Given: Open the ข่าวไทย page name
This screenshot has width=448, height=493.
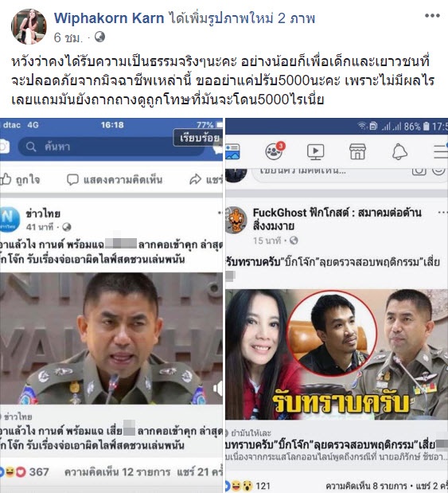Looking at the screenshot, I should pos(43,213).
